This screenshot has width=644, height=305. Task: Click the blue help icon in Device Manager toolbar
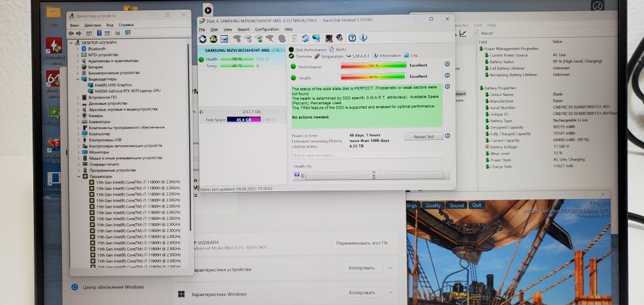[x=99, y=33]
